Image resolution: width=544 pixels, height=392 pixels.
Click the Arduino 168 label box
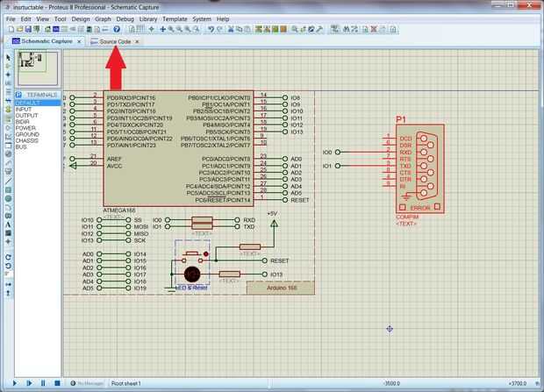pyautogui.click(x=281, y=288)
